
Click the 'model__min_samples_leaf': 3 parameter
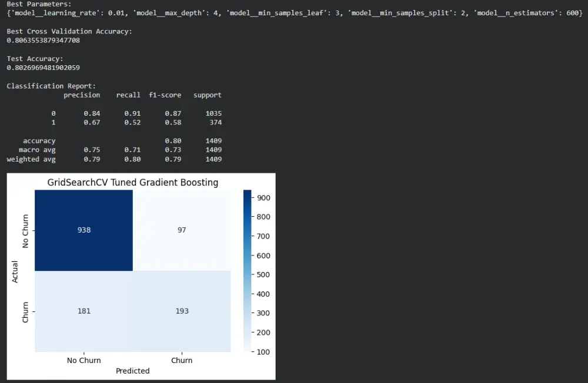pyautogui.click(x=283, y=13)
